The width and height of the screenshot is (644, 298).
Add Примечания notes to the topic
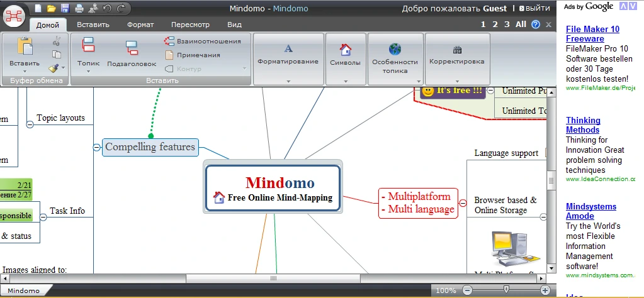(x=193, y=55)
